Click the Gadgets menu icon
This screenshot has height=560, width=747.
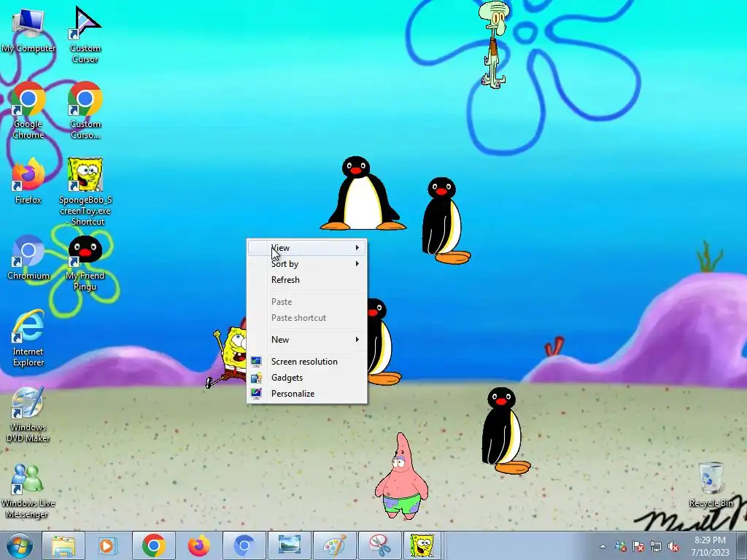click(256, 378)
